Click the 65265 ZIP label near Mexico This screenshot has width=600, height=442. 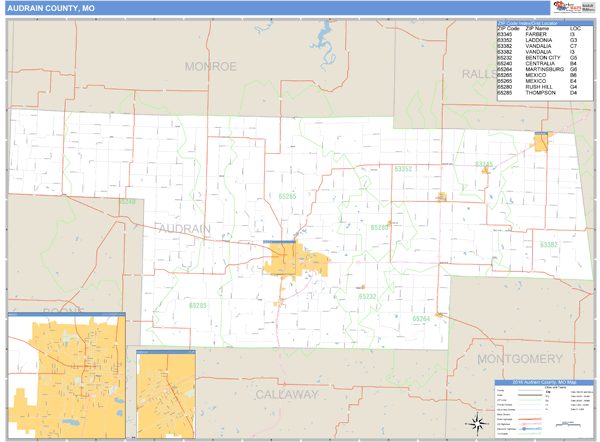[x=287, y=197]
